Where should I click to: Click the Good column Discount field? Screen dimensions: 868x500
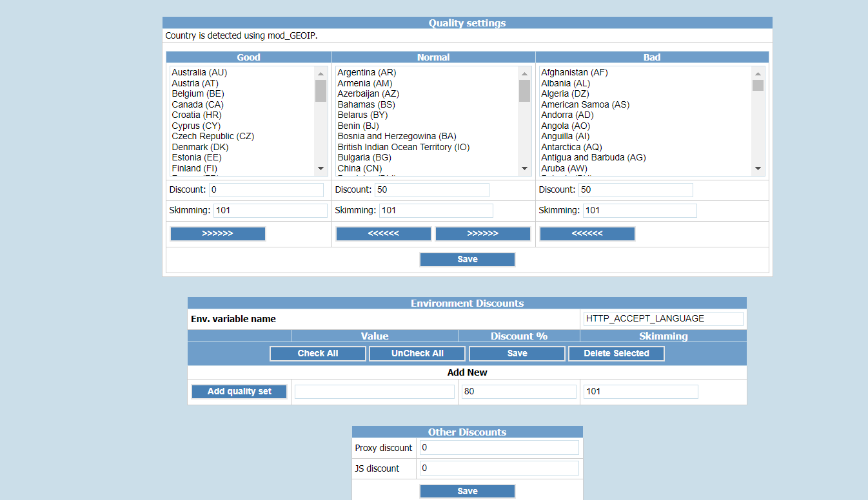266,190
